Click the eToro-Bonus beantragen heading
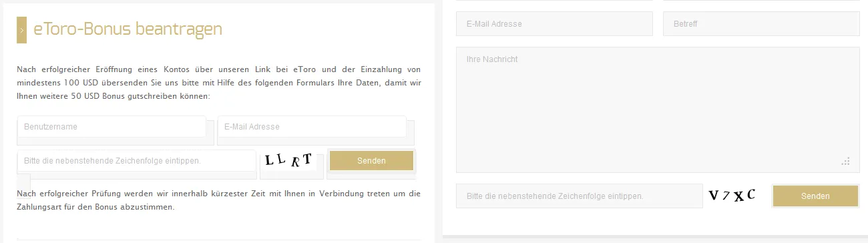This screenshot has width=868, height=243. [x=128, y=29]
